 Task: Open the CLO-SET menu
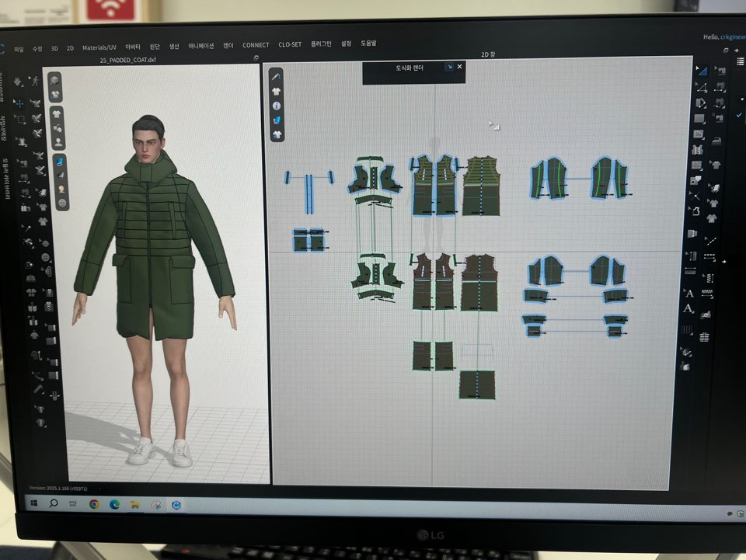click(289, 45)
